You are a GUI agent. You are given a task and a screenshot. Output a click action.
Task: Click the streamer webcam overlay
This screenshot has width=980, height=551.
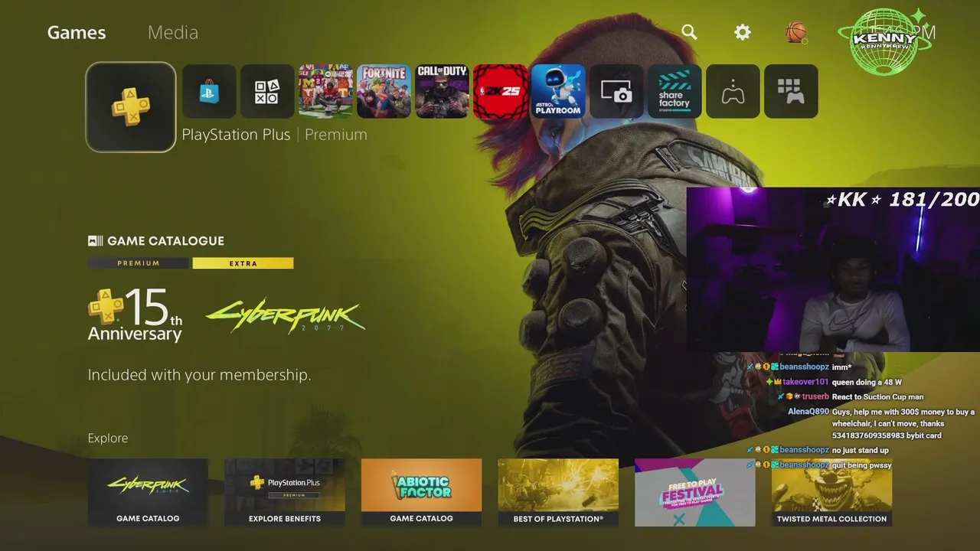pyautogui.click(x=833, y=269)
